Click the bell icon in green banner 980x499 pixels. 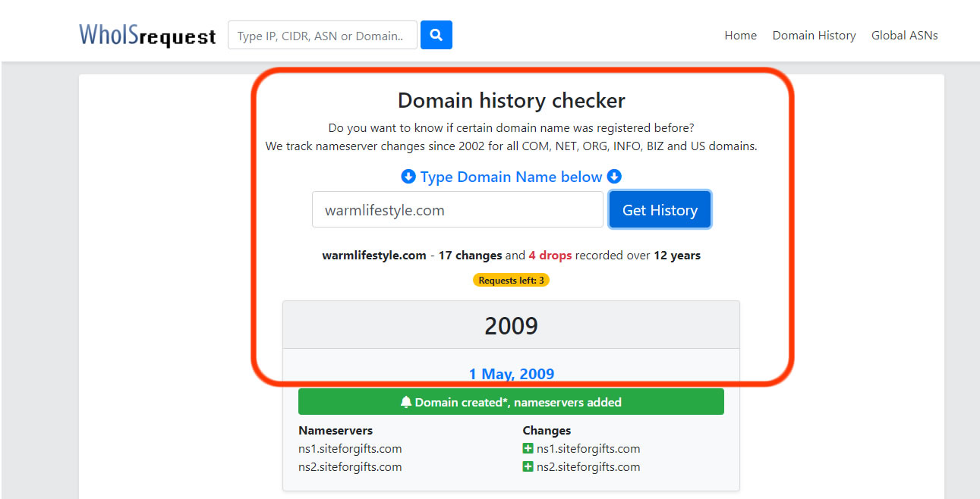406,402
